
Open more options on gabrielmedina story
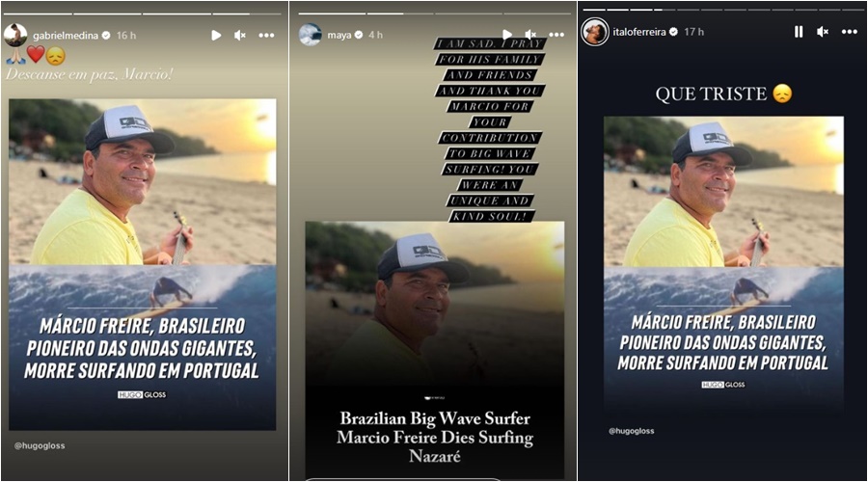pyautogui.click(x=266, y=36)
